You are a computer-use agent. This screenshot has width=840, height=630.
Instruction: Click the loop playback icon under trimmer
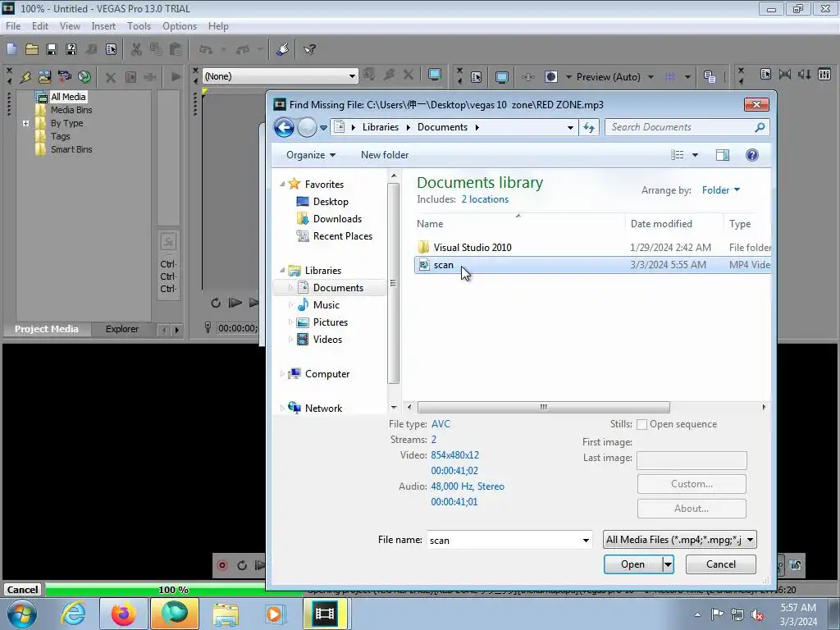click(216, 303)
